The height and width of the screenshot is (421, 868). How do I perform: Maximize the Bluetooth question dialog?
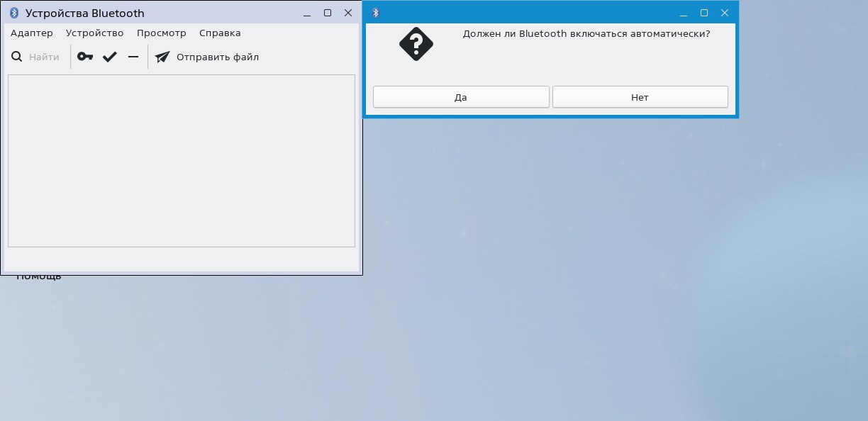pos(704,13)
